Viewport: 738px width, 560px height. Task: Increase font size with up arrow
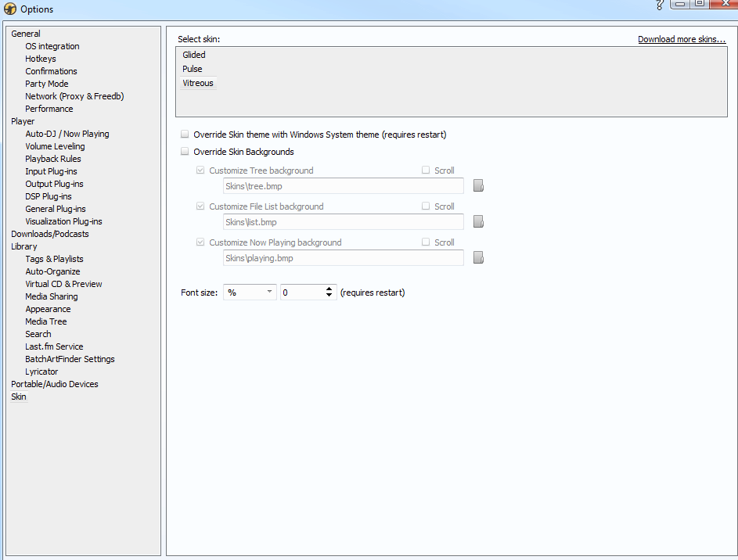tap(329, 289)
